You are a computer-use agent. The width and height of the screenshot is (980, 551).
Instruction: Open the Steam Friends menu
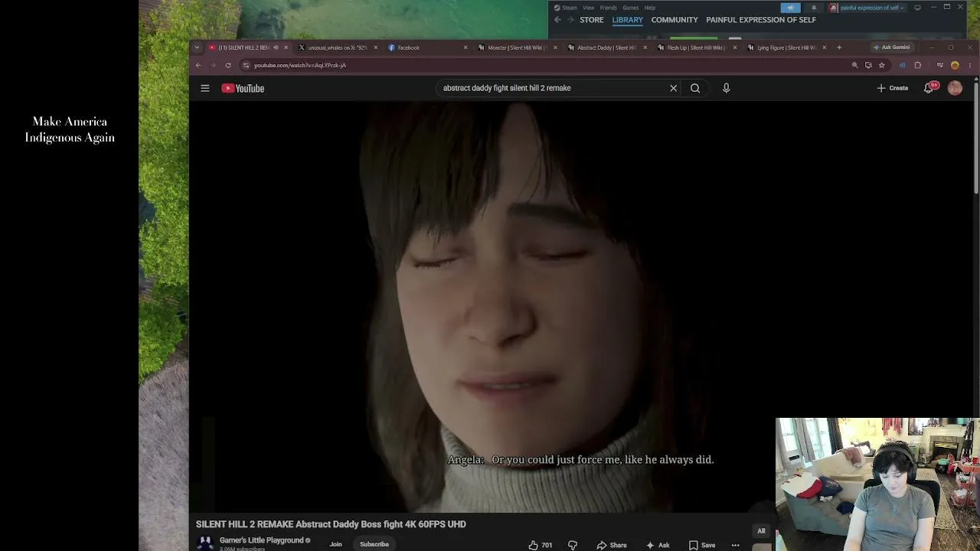609,8
